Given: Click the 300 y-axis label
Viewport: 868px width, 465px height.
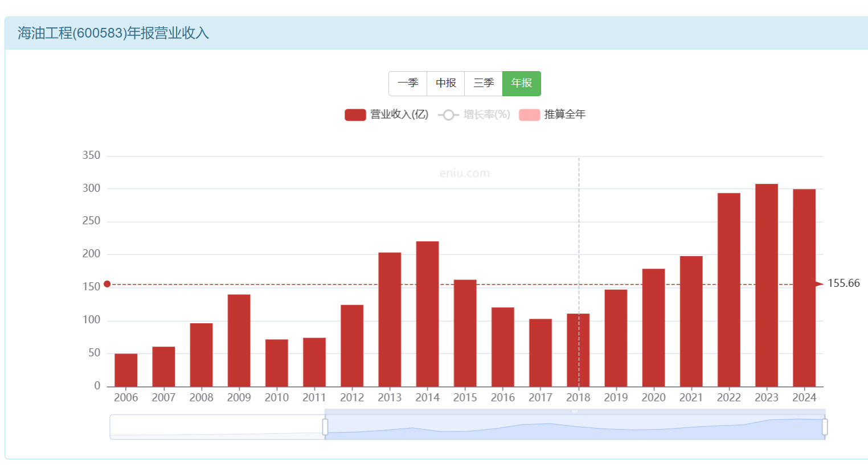Looking at the screenshot, I should [91, 188].
